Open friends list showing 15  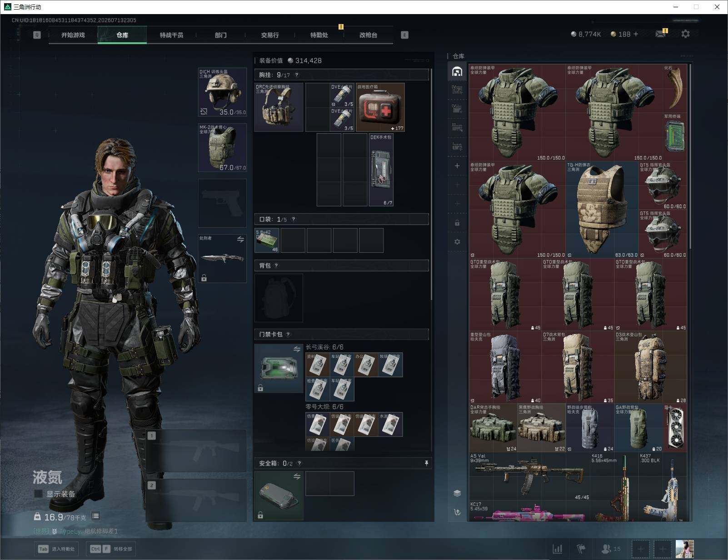coord(610,549)
